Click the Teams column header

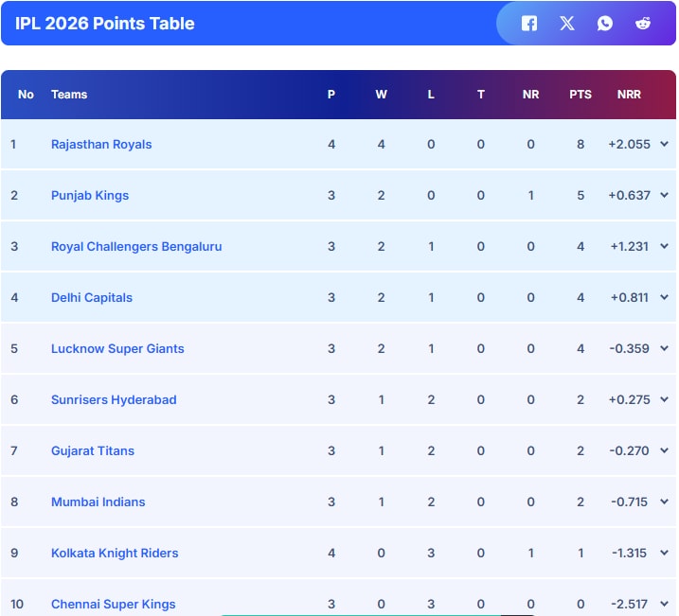coord(69,95)
